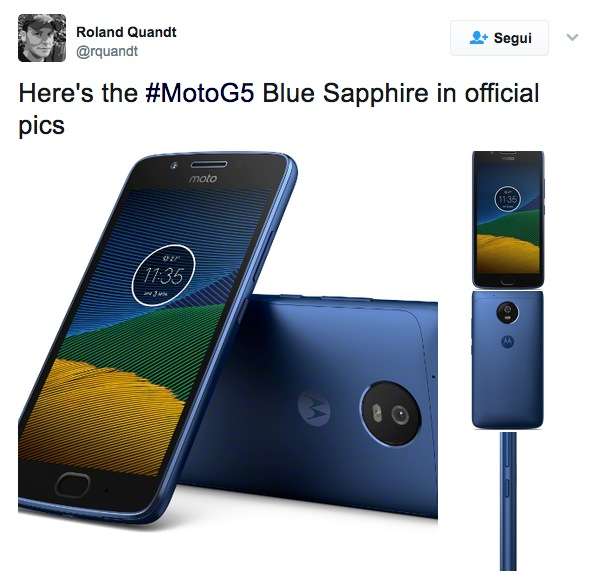
Task: Click Roland Quandt's profile avatar
Action: click(x=42, y=38)
